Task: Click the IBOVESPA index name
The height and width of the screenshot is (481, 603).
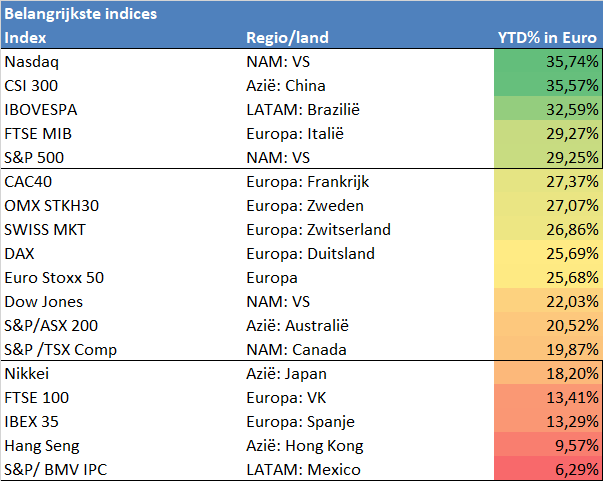Action: (41, 110)
